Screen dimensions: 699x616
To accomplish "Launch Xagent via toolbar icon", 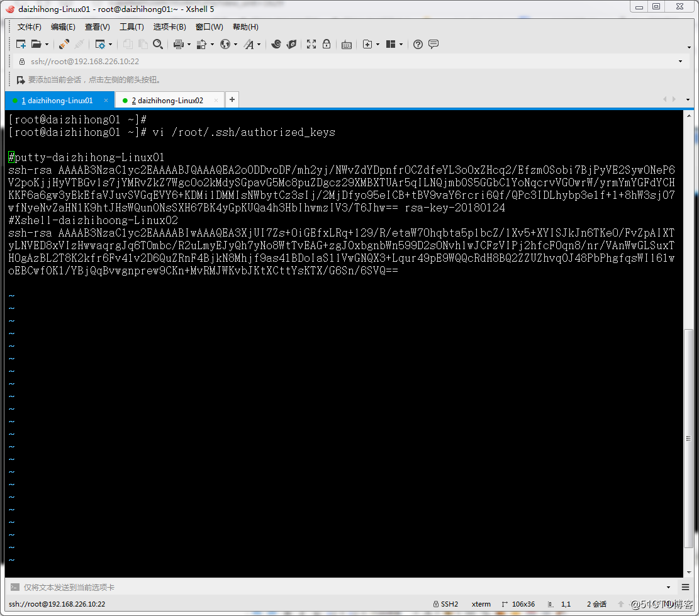I will 291,44.
